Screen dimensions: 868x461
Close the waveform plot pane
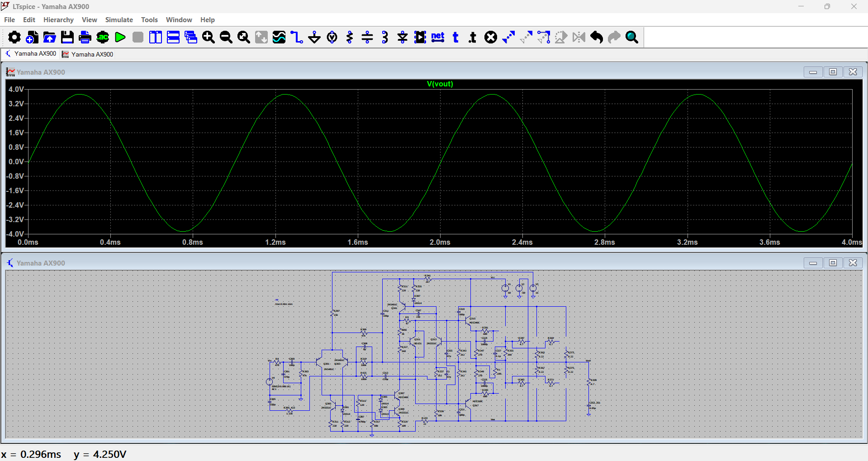[853, 72]
